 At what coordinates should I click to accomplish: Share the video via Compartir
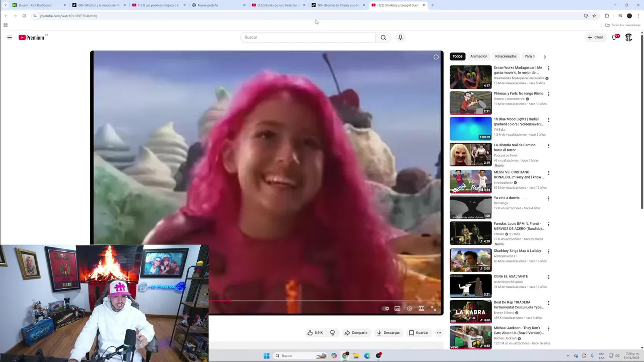(x=356, y=333)
